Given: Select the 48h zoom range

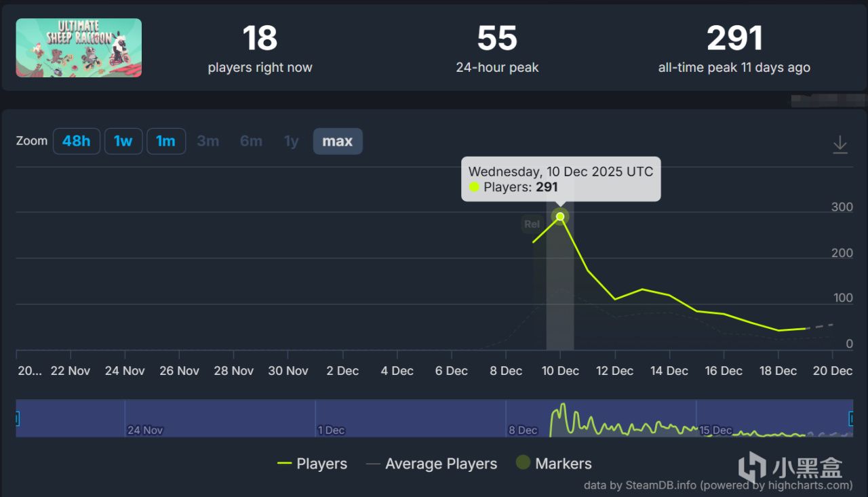Looking at the screenshot, I should click(77, 141).
